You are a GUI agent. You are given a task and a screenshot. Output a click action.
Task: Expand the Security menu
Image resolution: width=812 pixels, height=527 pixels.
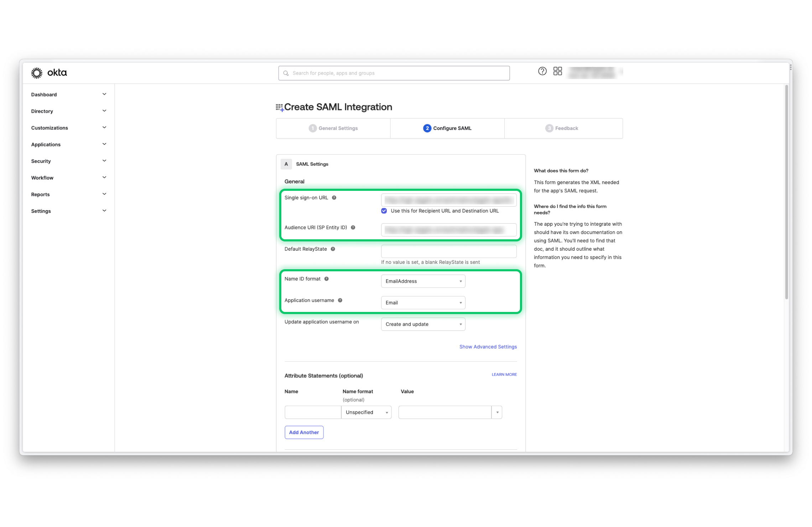click(68, 161)
